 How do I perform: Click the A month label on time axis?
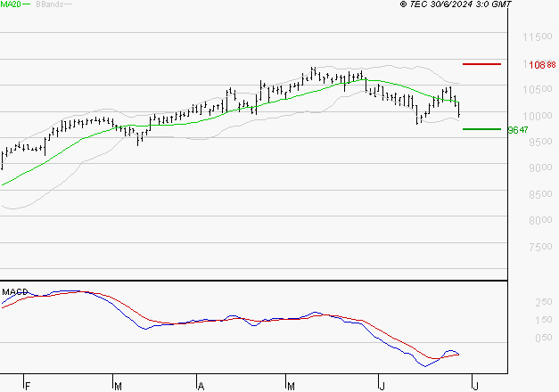(x=201, y=387)
